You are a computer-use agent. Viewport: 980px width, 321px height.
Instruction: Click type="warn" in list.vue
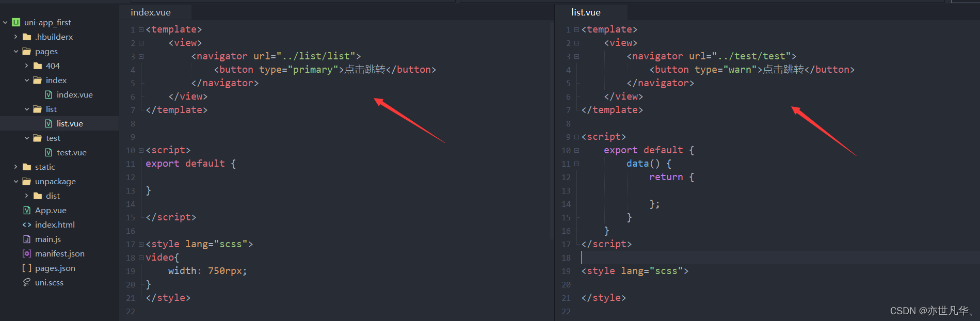point(726,70)
